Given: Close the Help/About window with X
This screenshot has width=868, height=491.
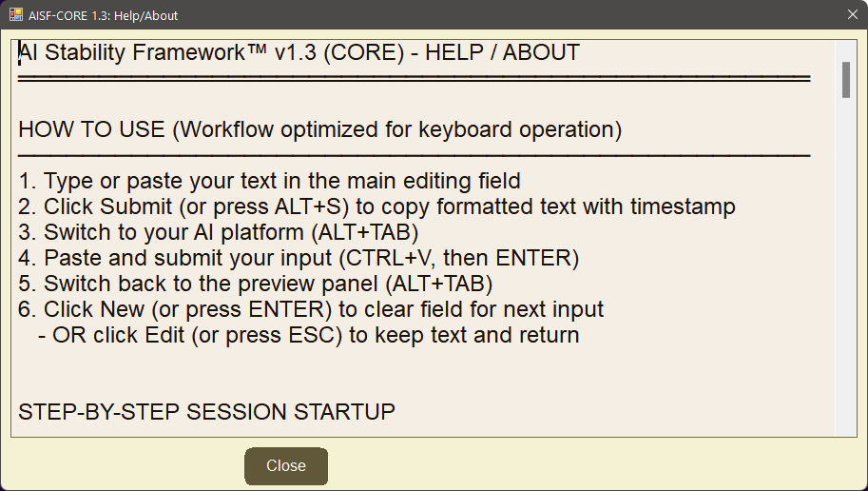Looking at the screenshot, I should click(852, 15).
